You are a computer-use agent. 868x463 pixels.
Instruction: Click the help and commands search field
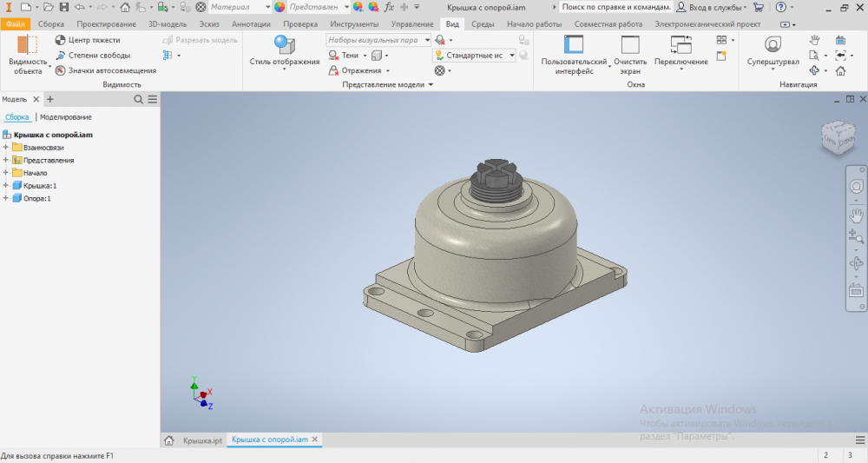click(x=615, y=7)
